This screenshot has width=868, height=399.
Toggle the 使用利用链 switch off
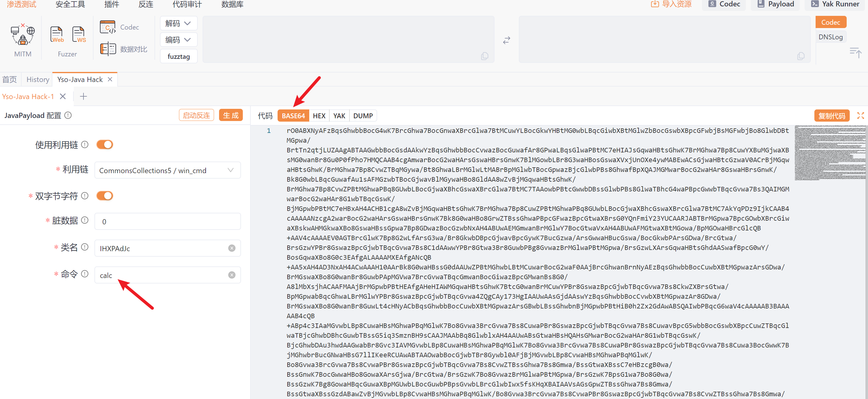105,144
